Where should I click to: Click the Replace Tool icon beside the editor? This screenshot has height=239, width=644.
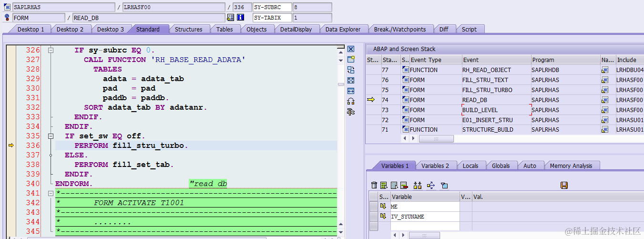click(351, 70)
